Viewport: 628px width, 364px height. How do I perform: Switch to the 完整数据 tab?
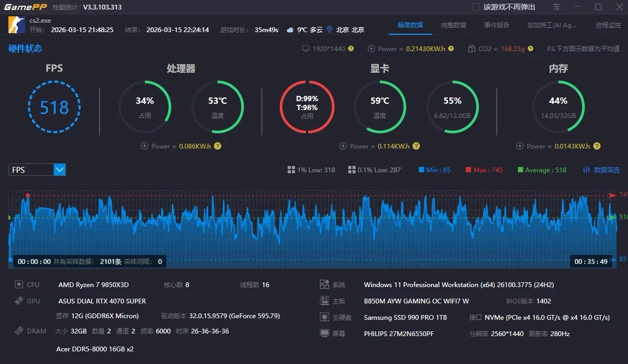point(454,25)
